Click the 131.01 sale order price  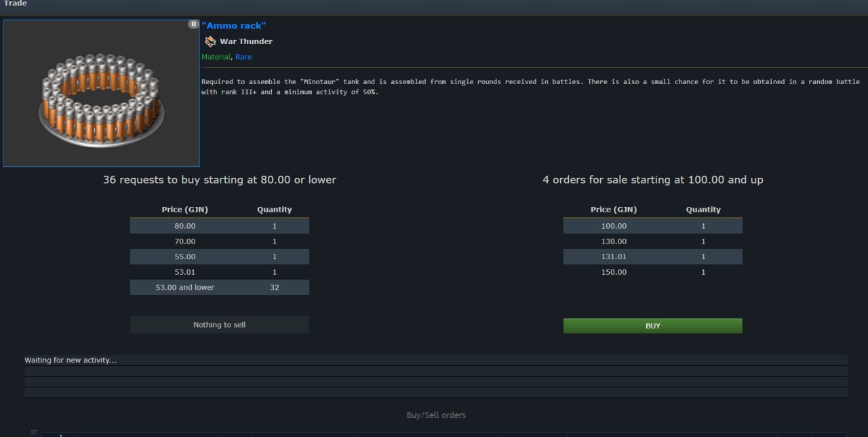614,256
